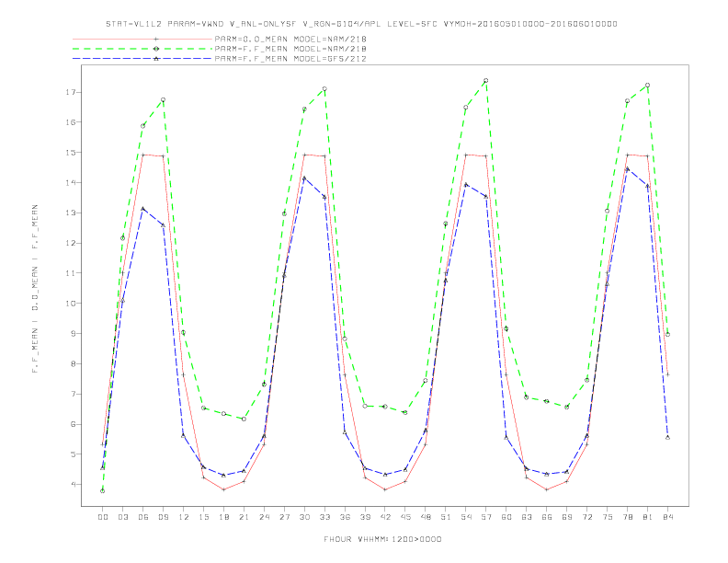The image size is (728, 563).
Task: Click x-axis tick label 48
Action: click(x=426, y=517)
